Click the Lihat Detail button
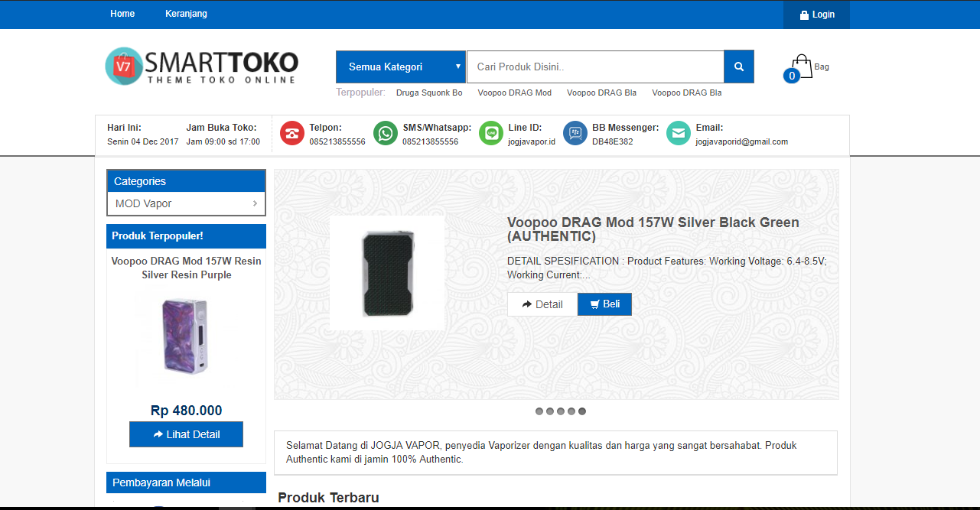 point(186,434)
